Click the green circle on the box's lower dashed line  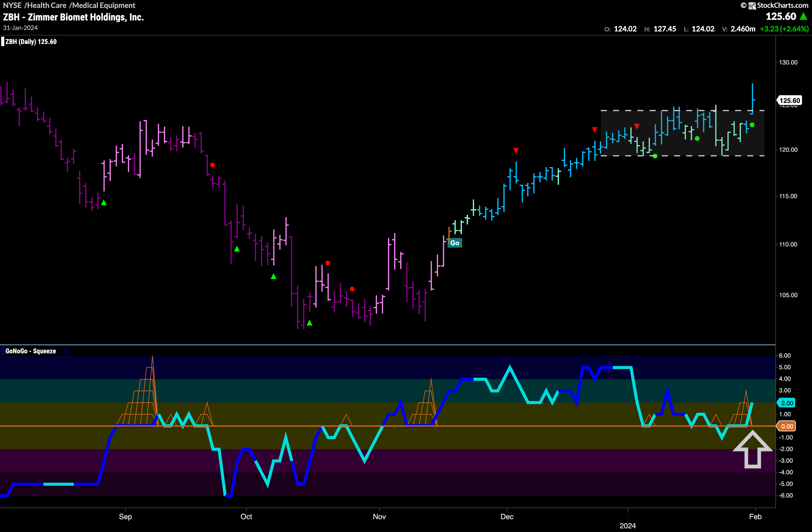point(655,156)
